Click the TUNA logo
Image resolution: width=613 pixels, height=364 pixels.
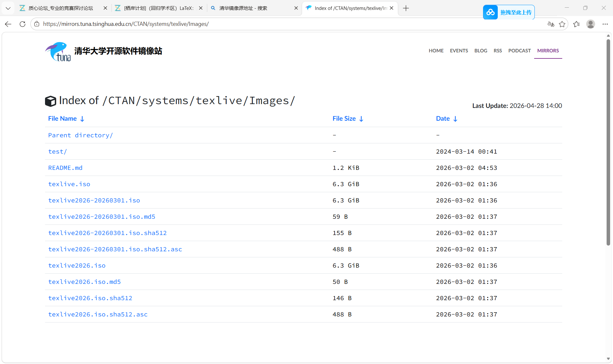coord(58,52)
